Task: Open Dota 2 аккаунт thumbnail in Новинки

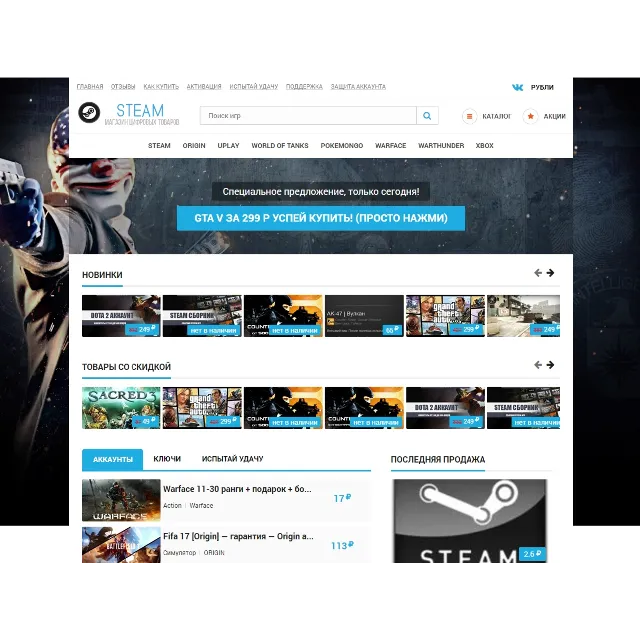Action: pyautogui.click(x=121, y=316)
